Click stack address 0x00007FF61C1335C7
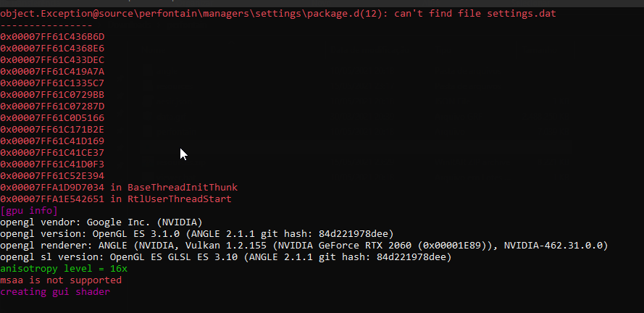Image resolution: width=644 pixels, height=313 pixels. pyautogui.click(x=52, y=83)
